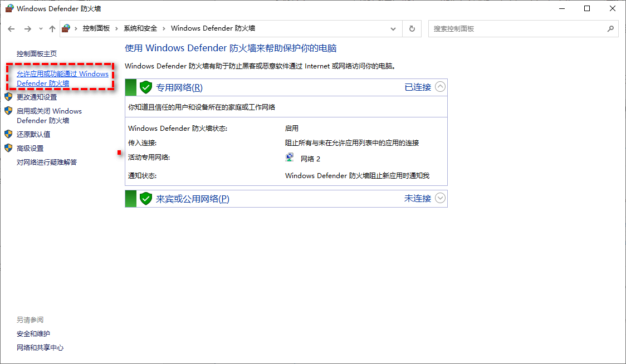Screen dimensions: 626x364
Task: Click the search magnifier icon
Action: 610,29
